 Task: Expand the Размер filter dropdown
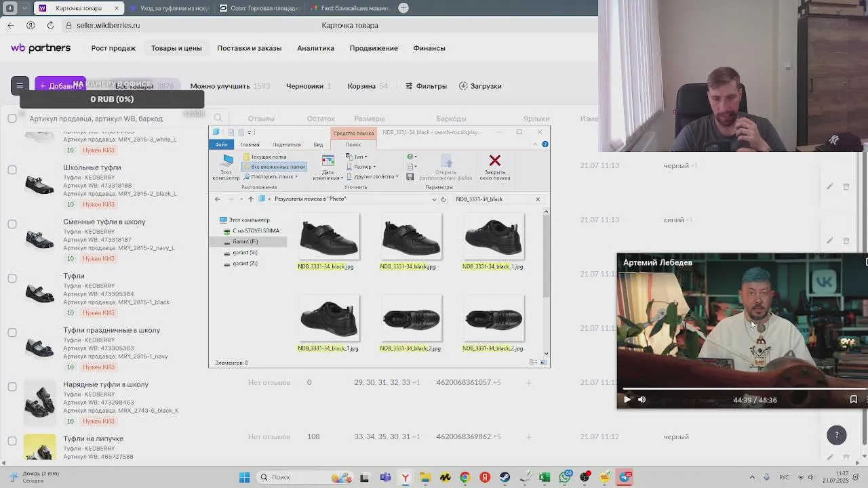click(x=360, y=167)
